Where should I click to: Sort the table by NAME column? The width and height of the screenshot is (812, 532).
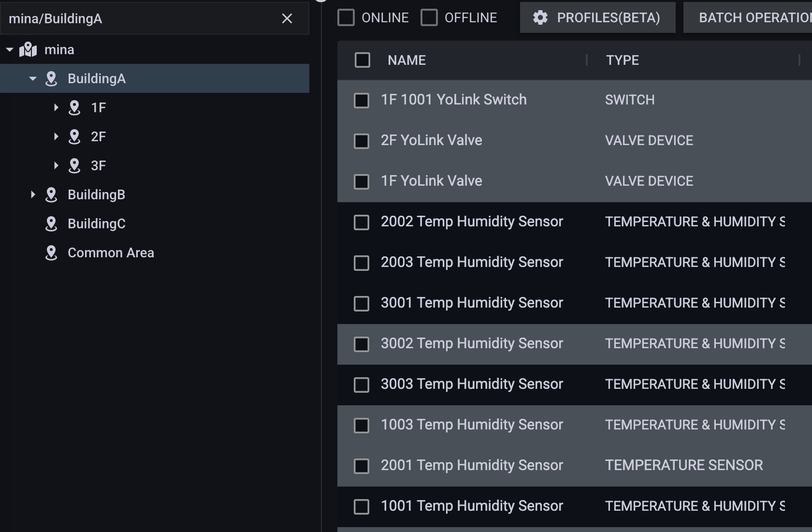click(x=406, y=60)
